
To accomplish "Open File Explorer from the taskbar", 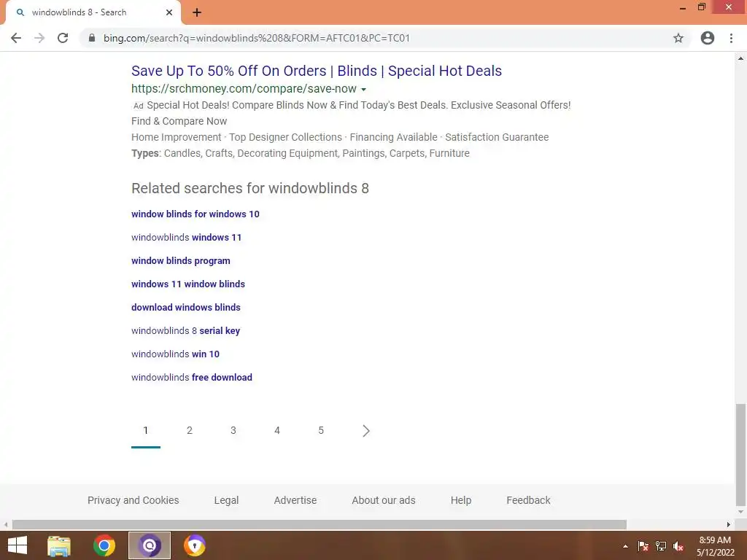I will pyautogui.click(x=59, y=545).
